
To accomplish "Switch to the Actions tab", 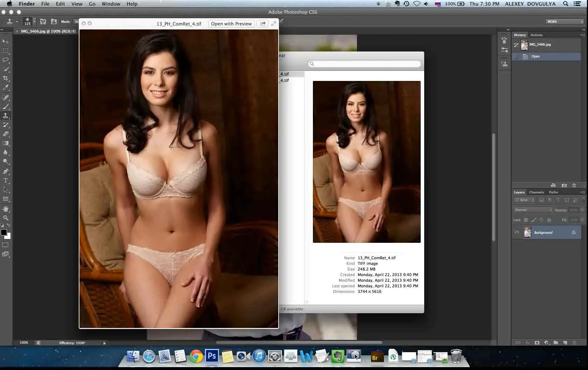I will coord(536,35).
